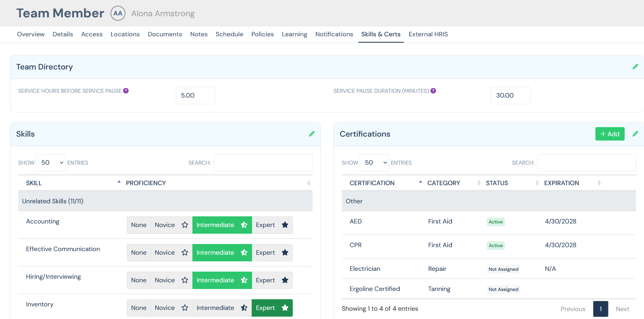The height and width of the screenshot is (319, 644).
Task: Set Inventory proficiency to None
Action: pos(139,308)
